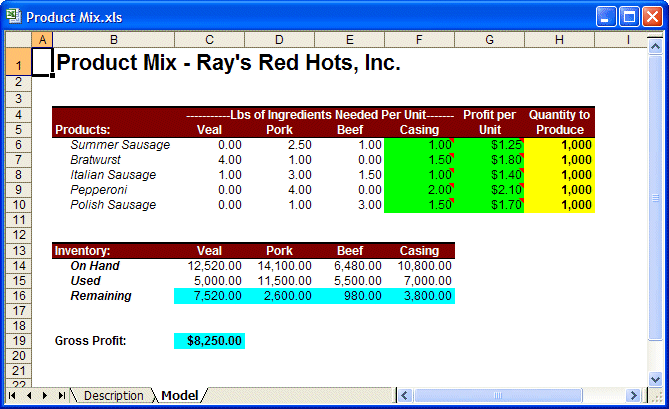Select Summer Sausage quantity to produce cell
669x409 pixels.
click(559, 145)
